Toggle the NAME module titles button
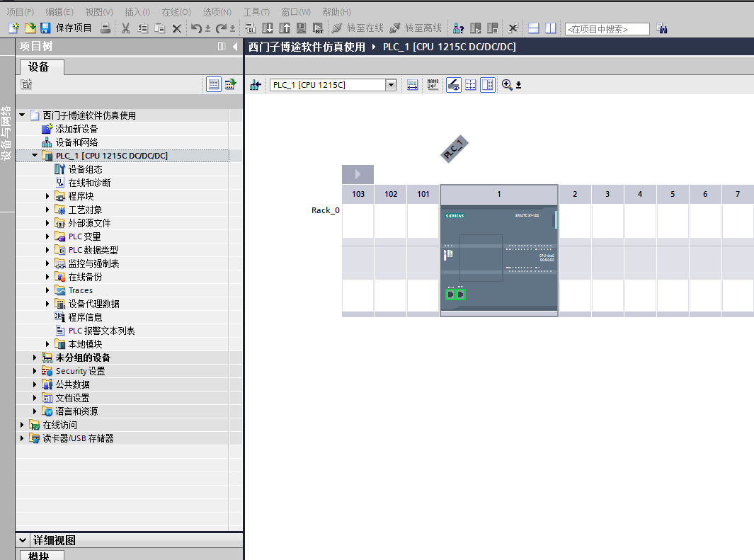 tap(433, 85)
